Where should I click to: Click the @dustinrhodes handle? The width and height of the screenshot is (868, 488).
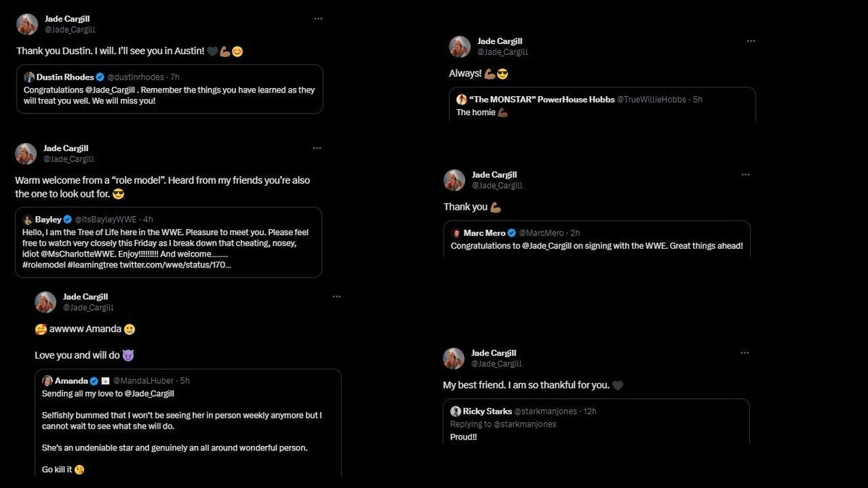point(134,76)
